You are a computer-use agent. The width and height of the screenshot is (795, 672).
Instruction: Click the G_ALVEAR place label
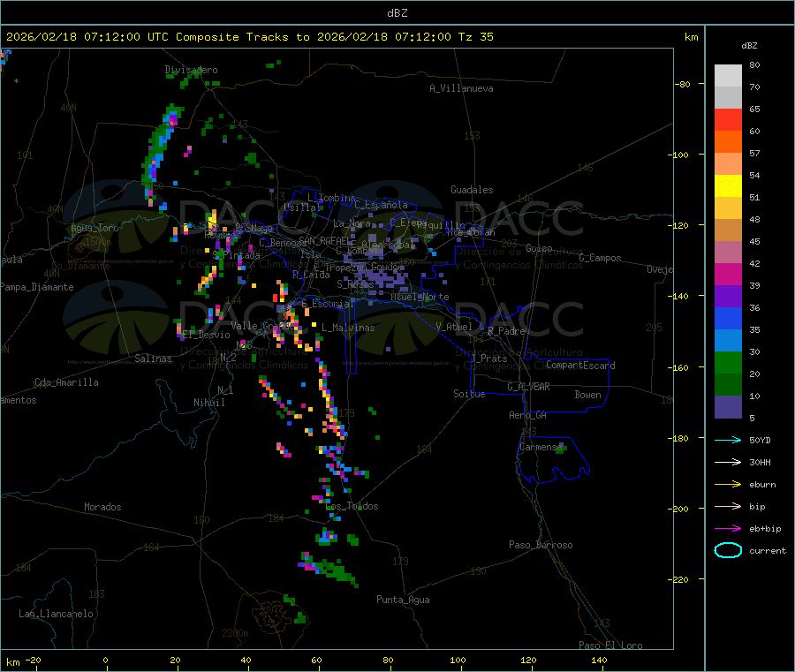coord(529,387)
